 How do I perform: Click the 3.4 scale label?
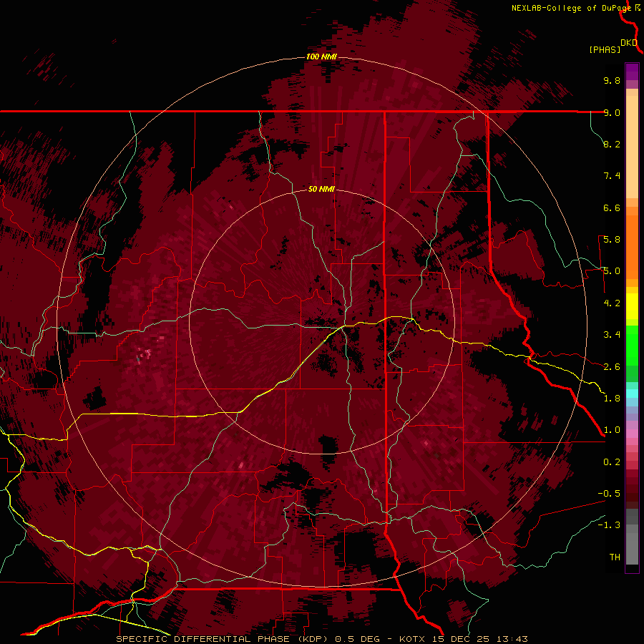(612, 335)
